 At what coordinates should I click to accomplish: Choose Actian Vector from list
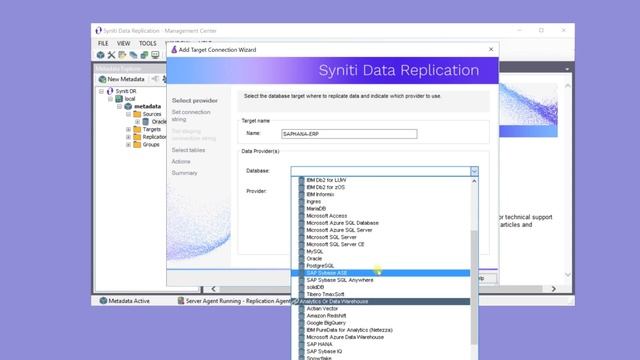click(x=322, y=309)
